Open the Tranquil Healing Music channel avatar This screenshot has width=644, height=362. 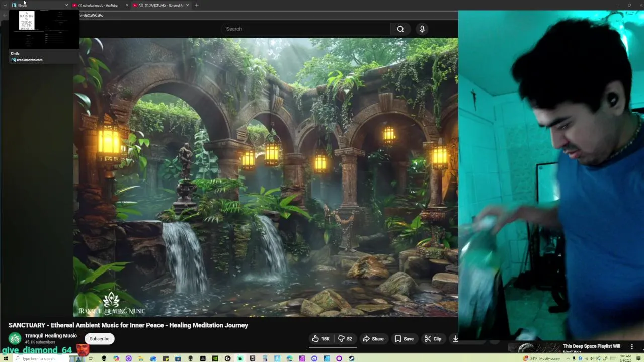point(15,338)
